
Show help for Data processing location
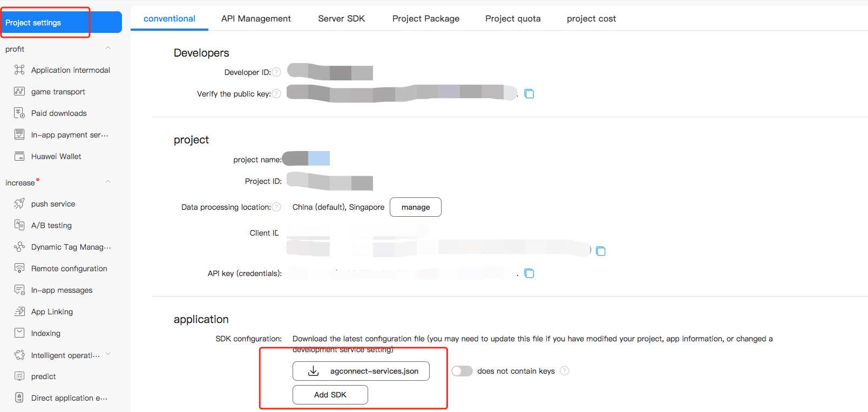[276, 207]
